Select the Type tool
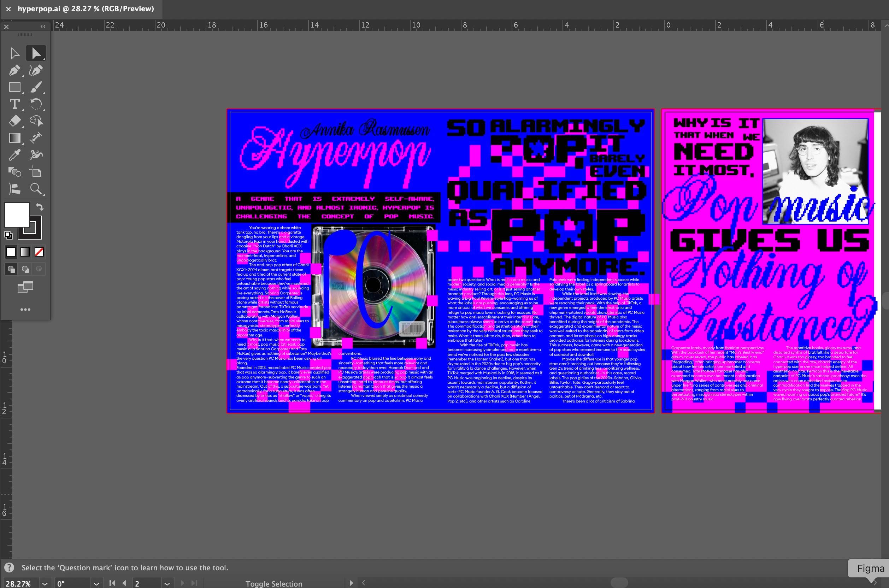This screenshot has width=889, height=588. coord(14,104)
